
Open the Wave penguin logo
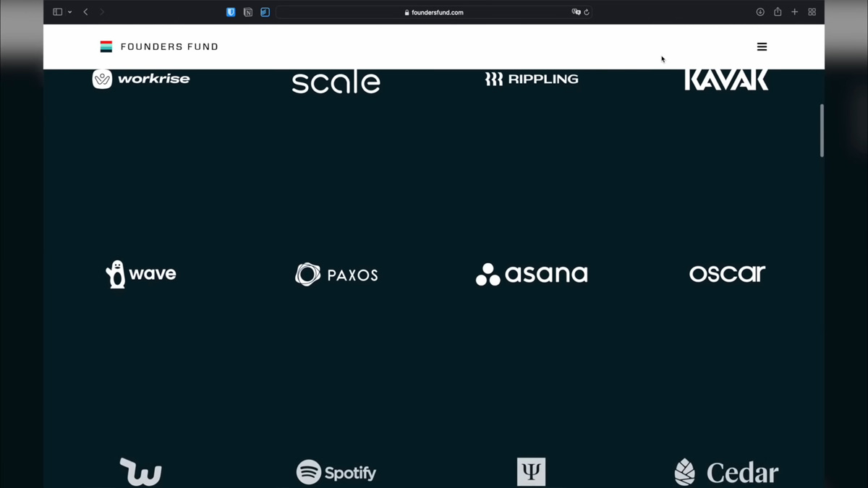141,274
